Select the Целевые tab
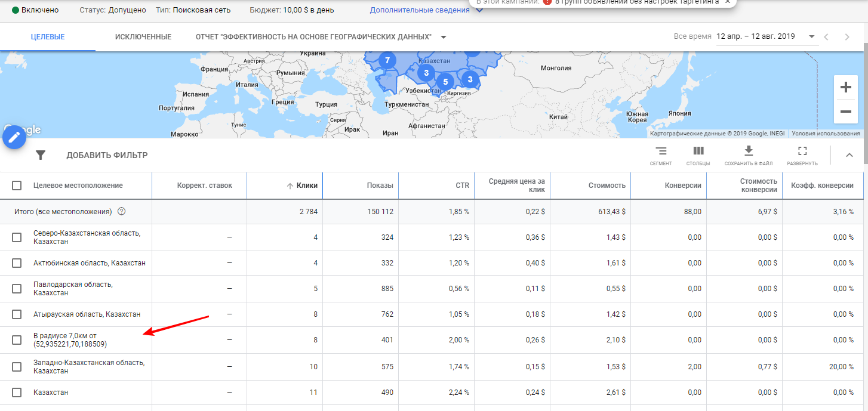Viewport: 868px width, 411px height. coord(48,37)
